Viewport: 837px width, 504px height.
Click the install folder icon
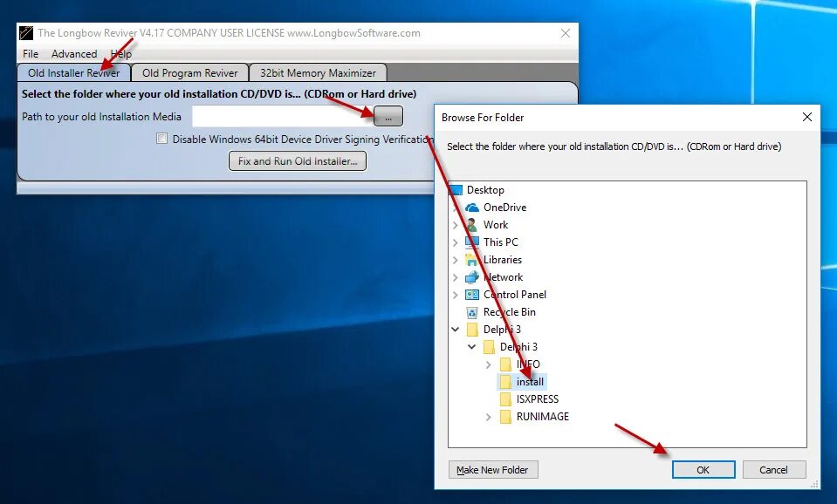(505, 382)
